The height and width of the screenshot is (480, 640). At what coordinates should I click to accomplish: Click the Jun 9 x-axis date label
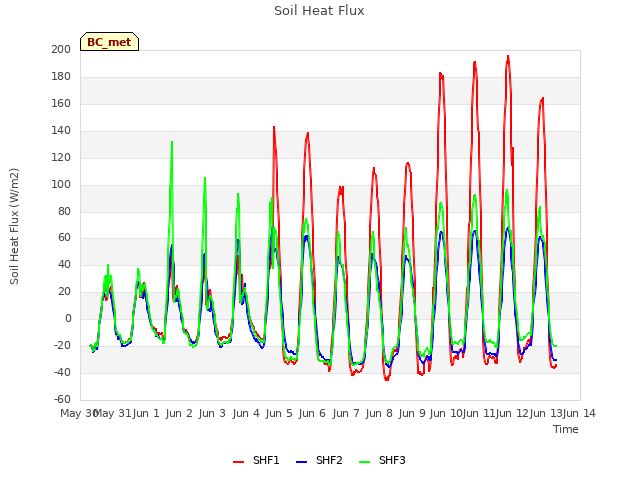click(412, 413)
